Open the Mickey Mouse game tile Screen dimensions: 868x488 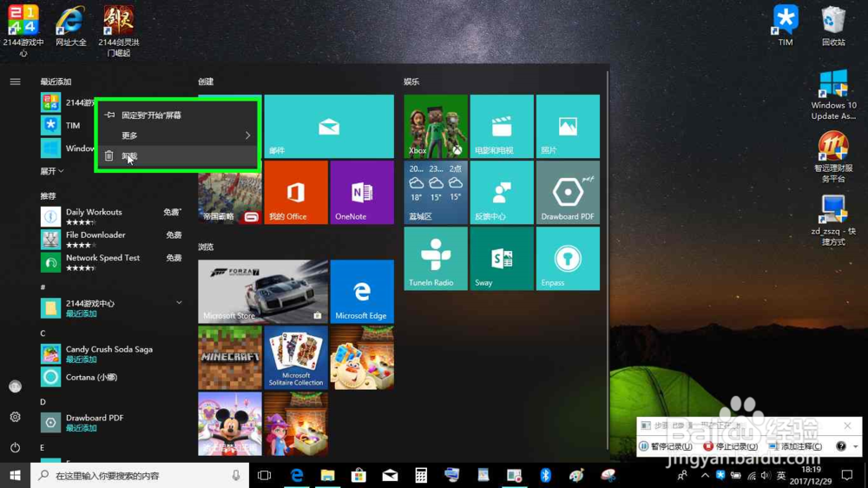click(x=230, y=424)
